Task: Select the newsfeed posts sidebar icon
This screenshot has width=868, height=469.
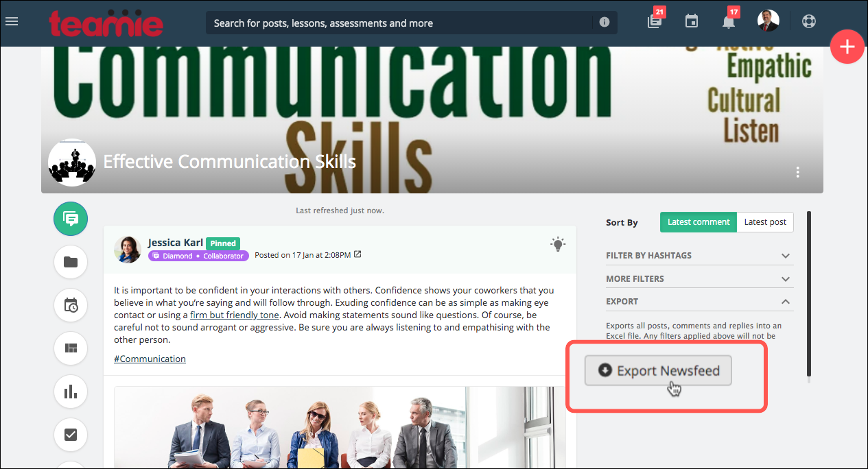Action: 71,219
